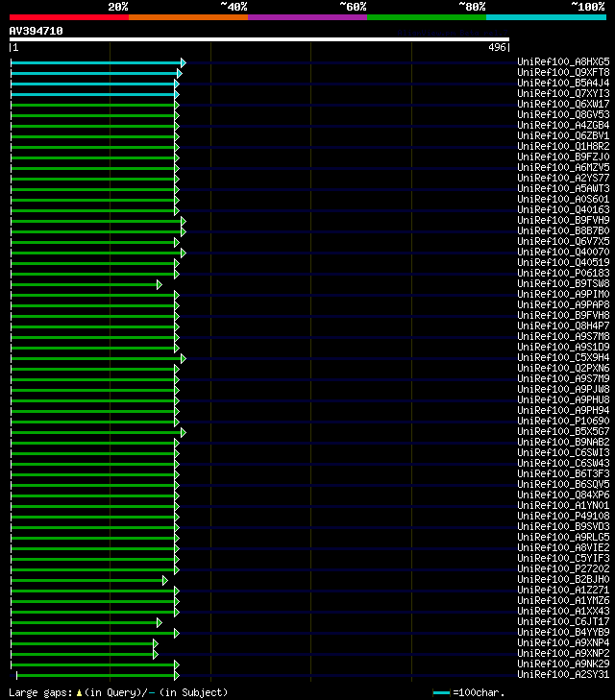Screen dimensions: 615x700
Task: Select the UniRef100_A9XNP4 label
Action: pos(563,642)
